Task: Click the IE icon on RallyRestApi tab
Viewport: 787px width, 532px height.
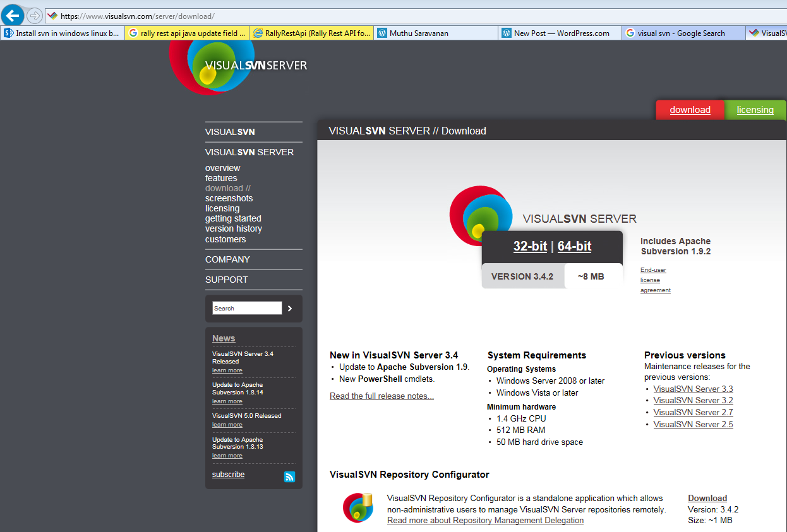Action: [258, 33]
